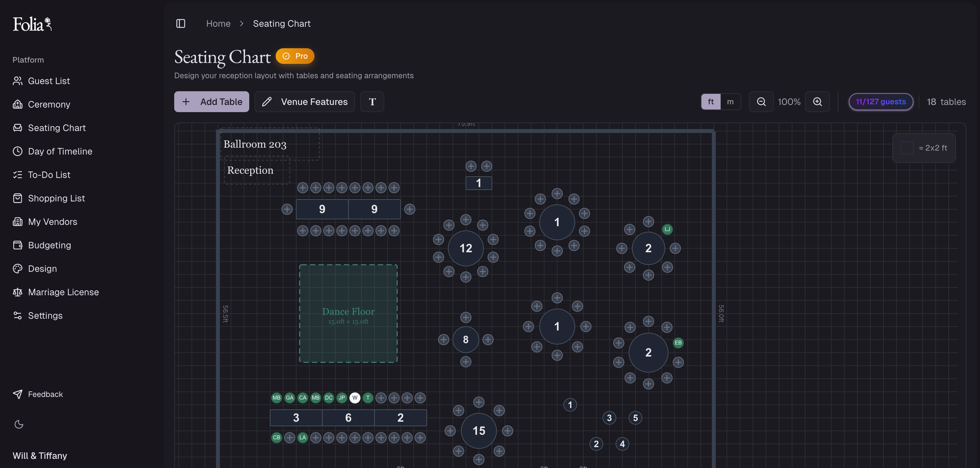Screen dimensions: 980x468
Task: Navigate to Home via the breadcrumb
Action: click(218, 23)
